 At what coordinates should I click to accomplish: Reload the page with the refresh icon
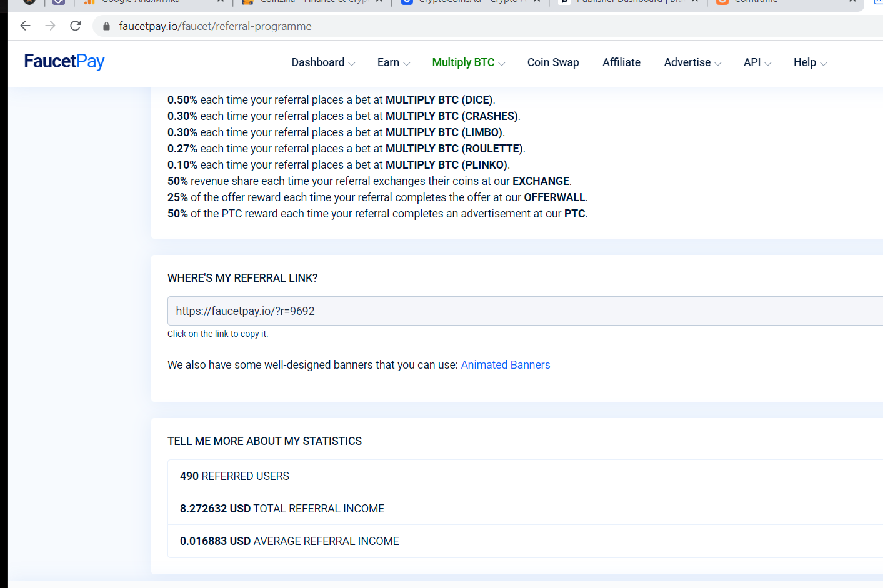click(x=76, y=26)
